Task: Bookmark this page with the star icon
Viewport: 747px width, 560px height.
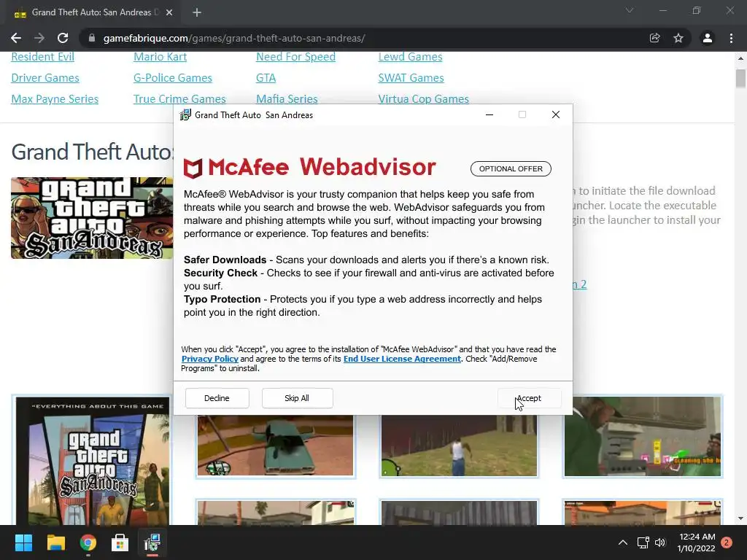Action: (x=678, y=38)
